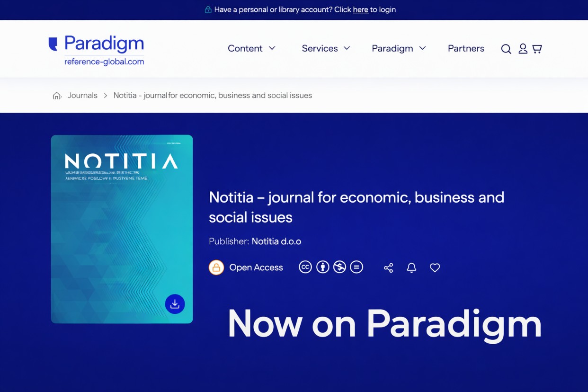Click the no-derivatives license icon
588x392 pixels.
click(x=356, y=267)
